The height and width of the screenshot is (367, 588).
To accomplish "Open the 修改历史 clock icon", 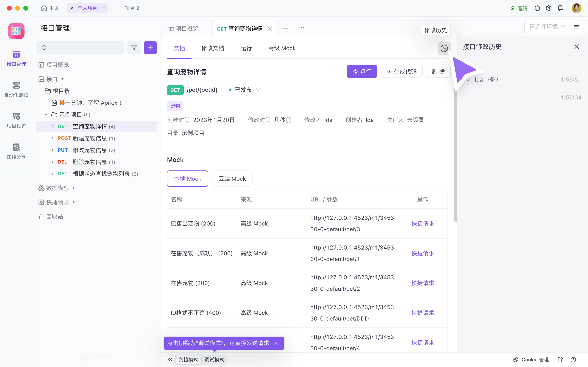I will 444,48.
